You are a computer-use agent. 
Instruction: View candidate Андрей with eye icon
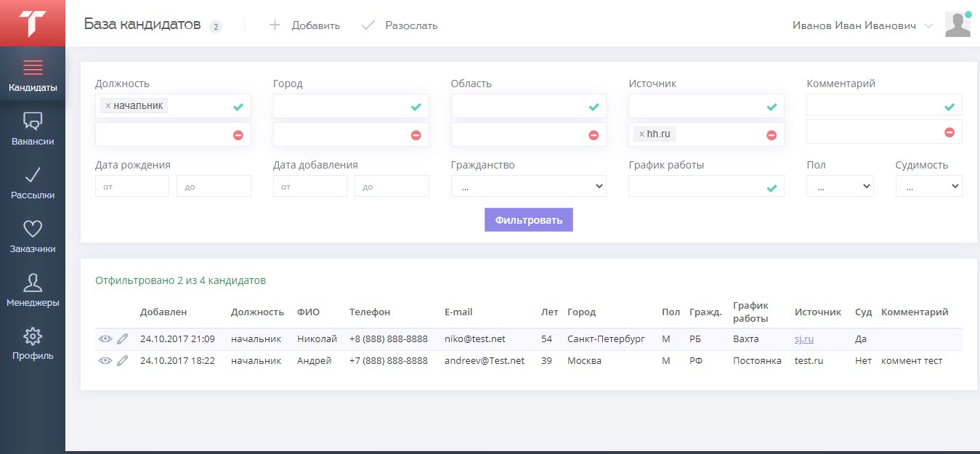click(105, 361)
